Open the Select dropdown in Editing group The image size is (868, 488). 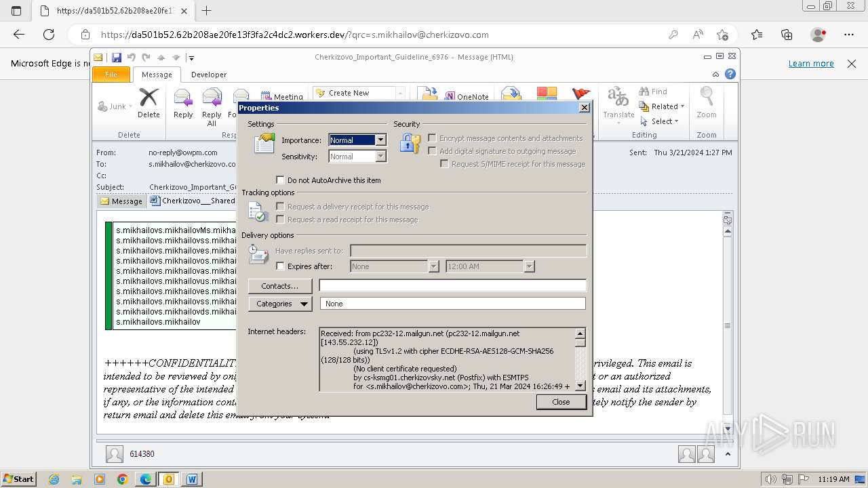(660, 121)
